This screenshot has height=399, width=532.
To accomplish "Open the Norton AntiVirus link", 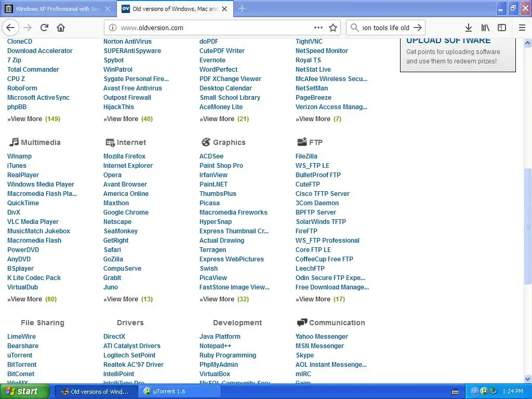I will point(127,42).
